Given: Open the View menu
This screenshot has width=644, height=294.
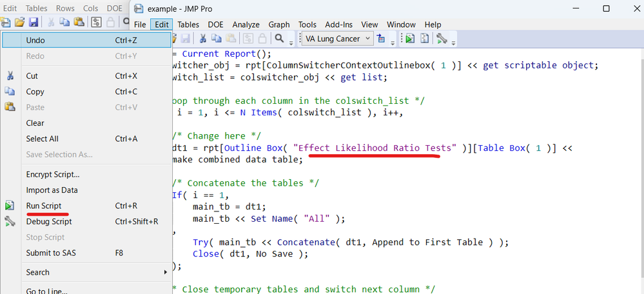Looking at the screenshot, I should pyautogui.click(x=369, y=24).
